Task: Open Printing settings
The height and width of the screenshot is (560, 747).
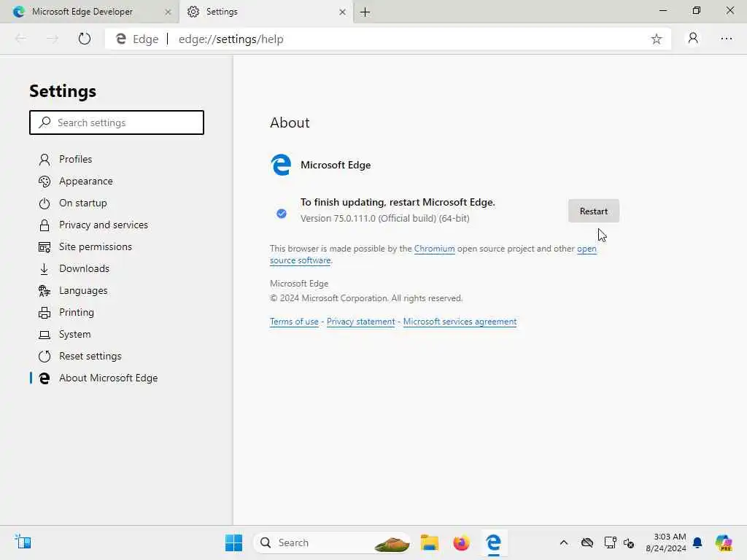Action: point(77,312)
